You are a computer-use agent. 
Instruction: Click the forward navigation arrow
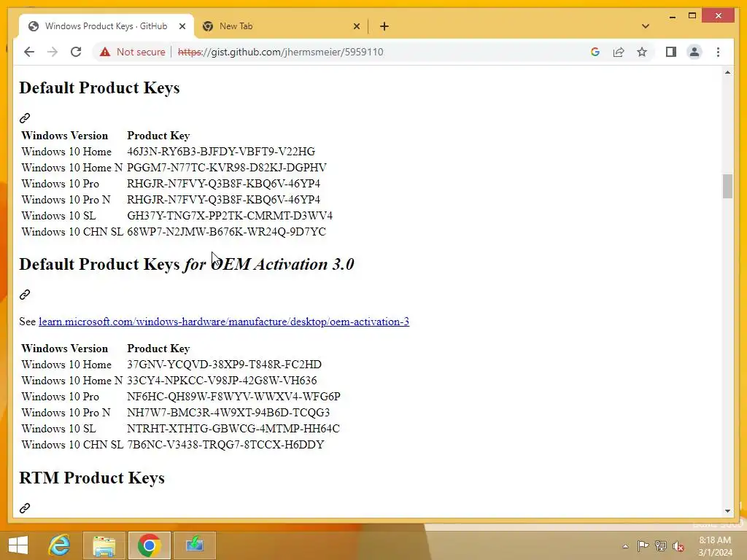[x=53, y=52]
